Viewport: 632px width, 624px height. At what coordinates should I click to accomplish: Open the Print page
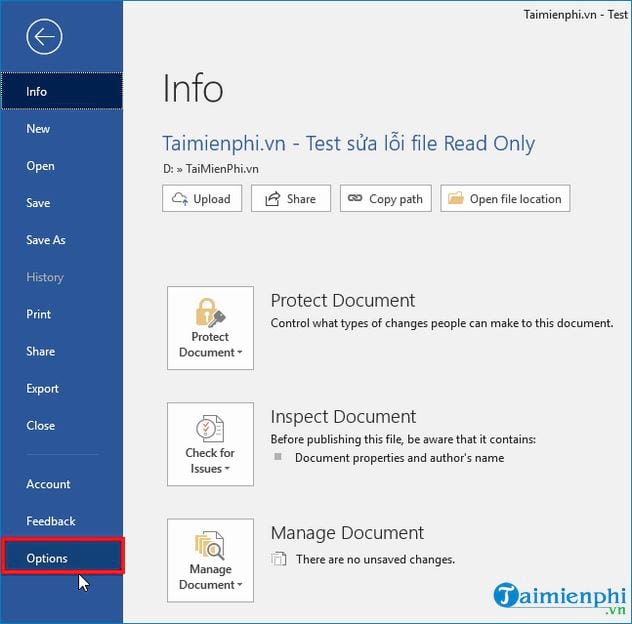point(62,314)
